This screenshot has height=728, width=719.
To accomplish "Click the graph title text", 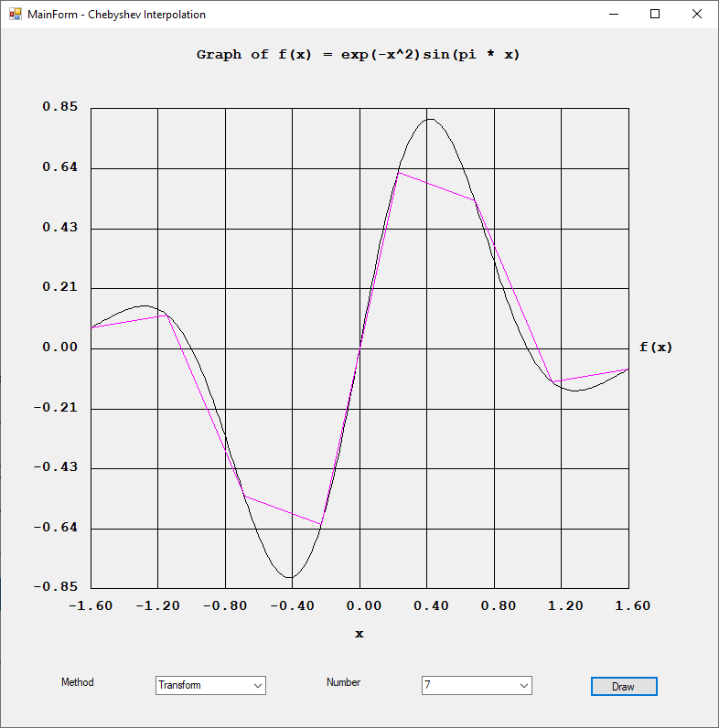I will (359, 55).
